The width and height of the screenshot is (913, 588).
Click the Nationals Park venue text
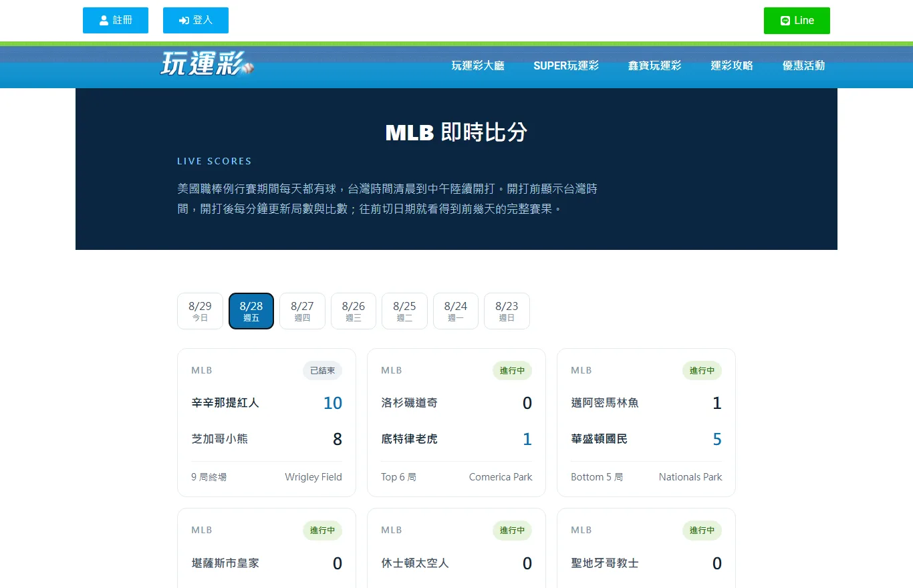click(690, 477)
